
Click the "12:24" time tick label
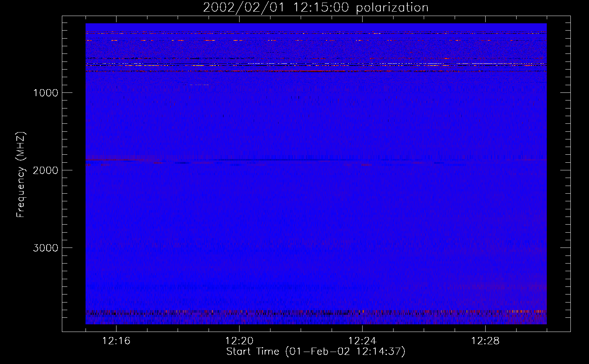(362, 341)
